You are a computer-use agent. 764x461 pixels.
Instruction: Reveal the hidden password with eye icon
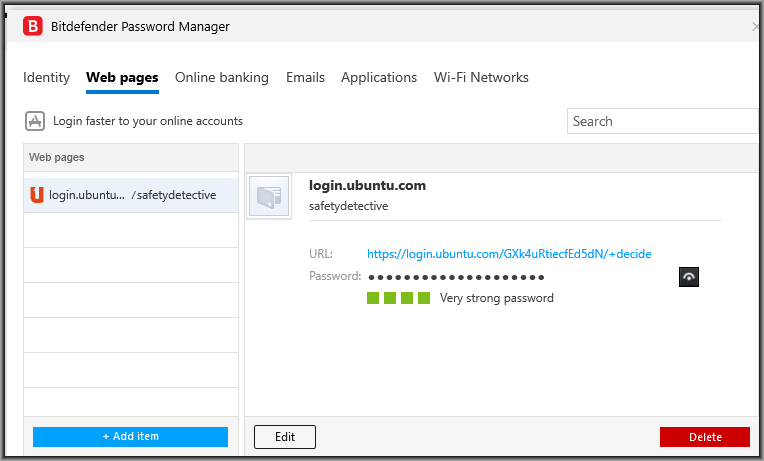[x=688, y=277]
